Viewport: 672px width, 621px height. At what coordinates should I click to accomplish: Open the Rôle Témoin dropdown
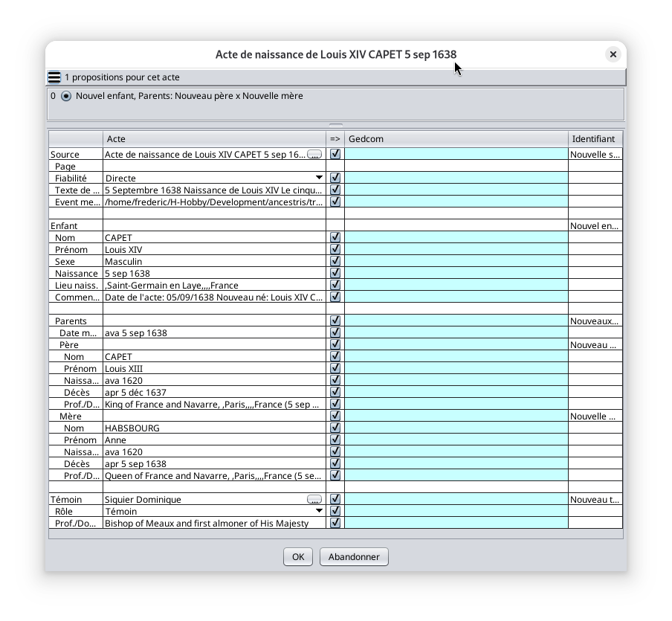pos(319,511)
